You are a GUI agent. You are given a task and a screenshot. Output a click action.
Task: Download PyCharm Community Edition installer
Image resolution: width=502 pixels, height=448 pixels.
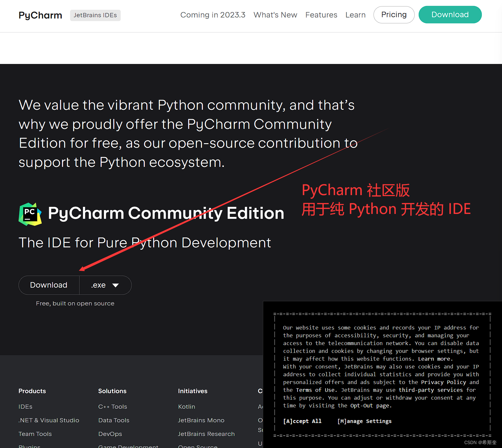coord(49,285)
